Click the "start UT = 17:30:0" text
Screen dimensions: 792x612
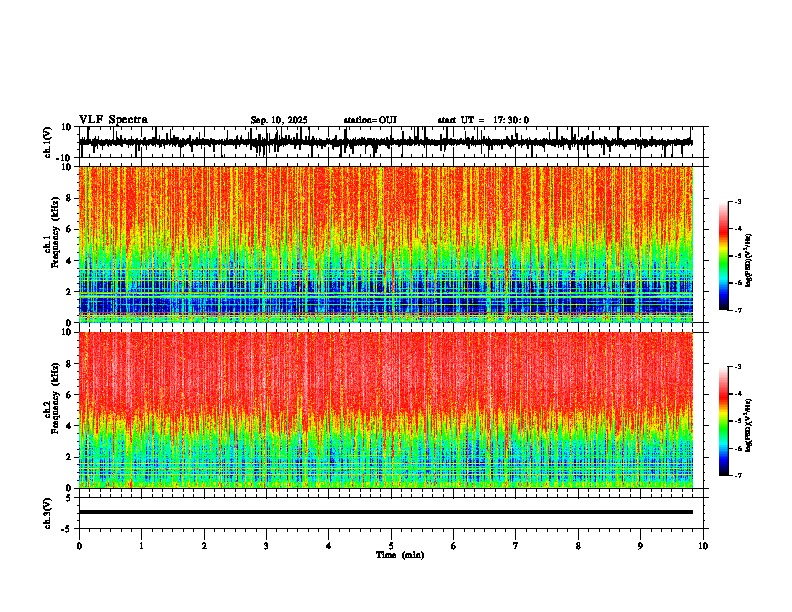[x=483, y=120]
